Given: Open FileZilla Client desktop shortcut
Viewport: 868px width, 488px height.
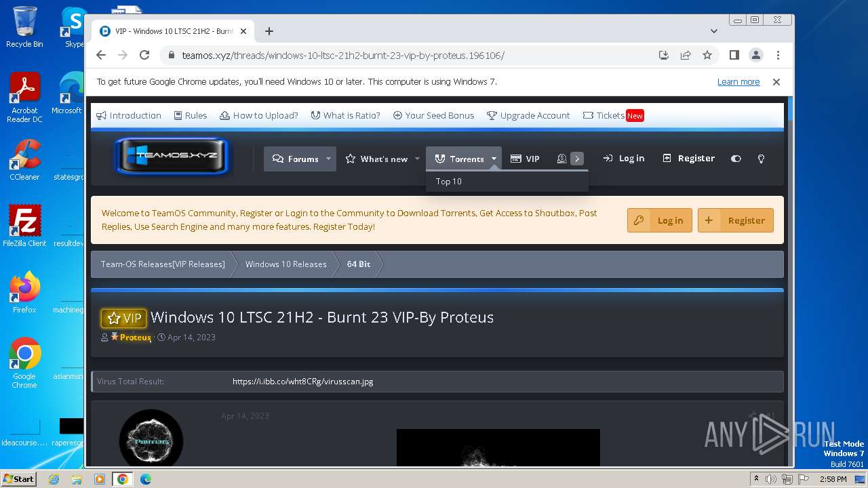Looking at the screenshot, I should click(x=24, y=226).
